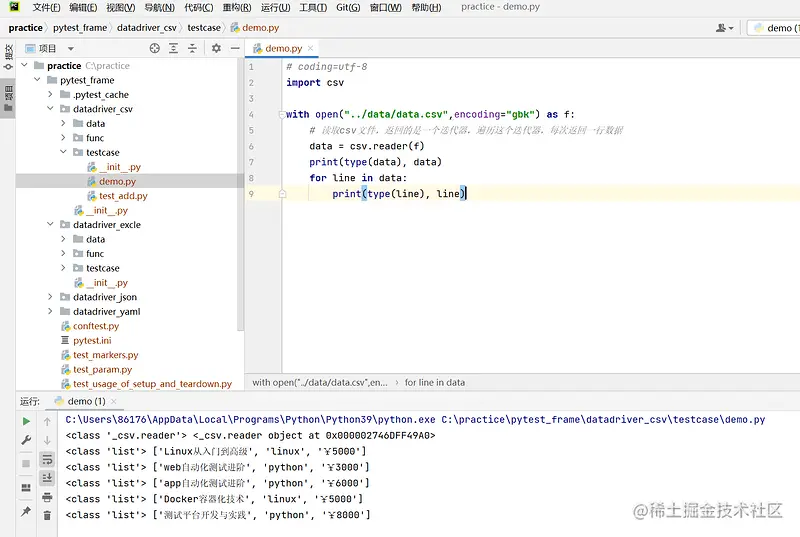Collapse the datadriver_csv folder

click(50, 109)
